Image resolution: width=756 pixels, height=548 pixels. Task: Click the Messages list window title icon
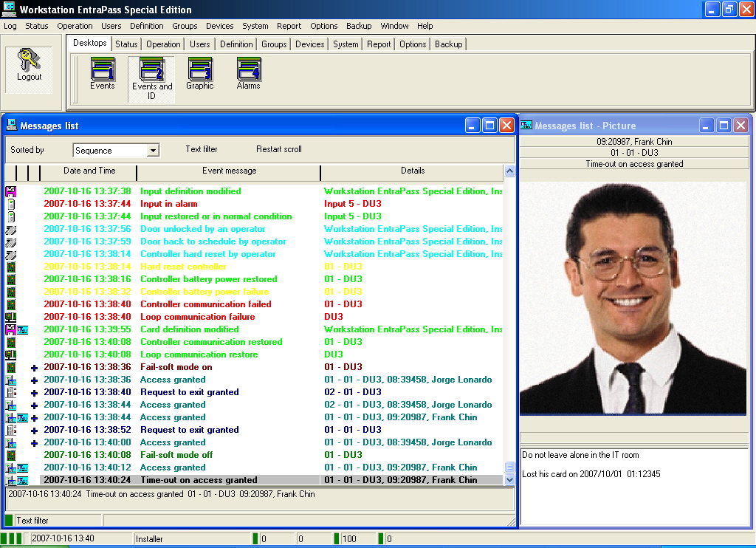[x=12, y=125]
